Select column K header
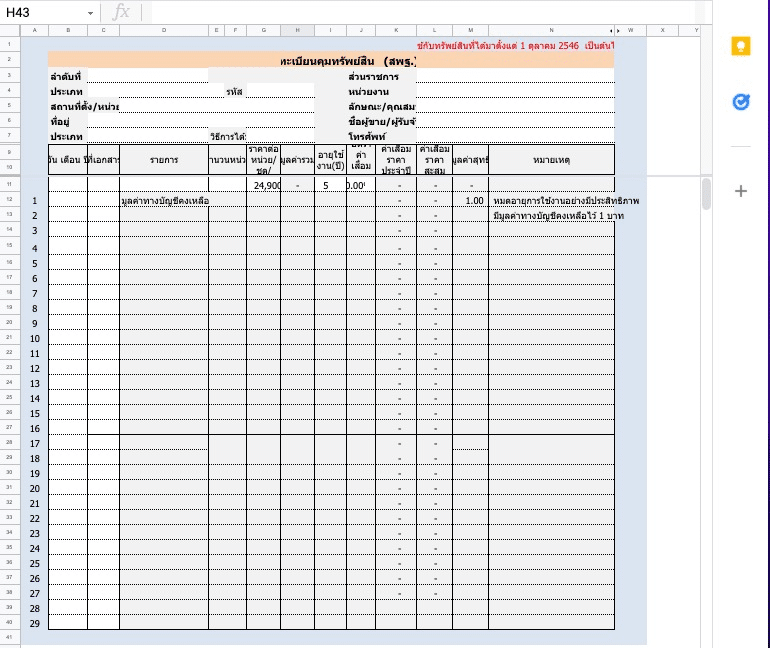 pyautogui.click(x=396, y=30)
